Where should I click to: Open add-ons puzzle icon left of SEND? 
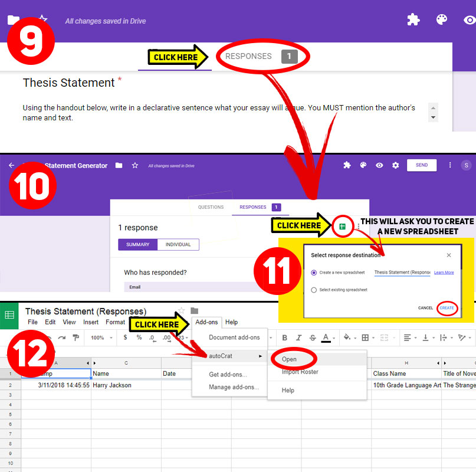click(347, 165)
